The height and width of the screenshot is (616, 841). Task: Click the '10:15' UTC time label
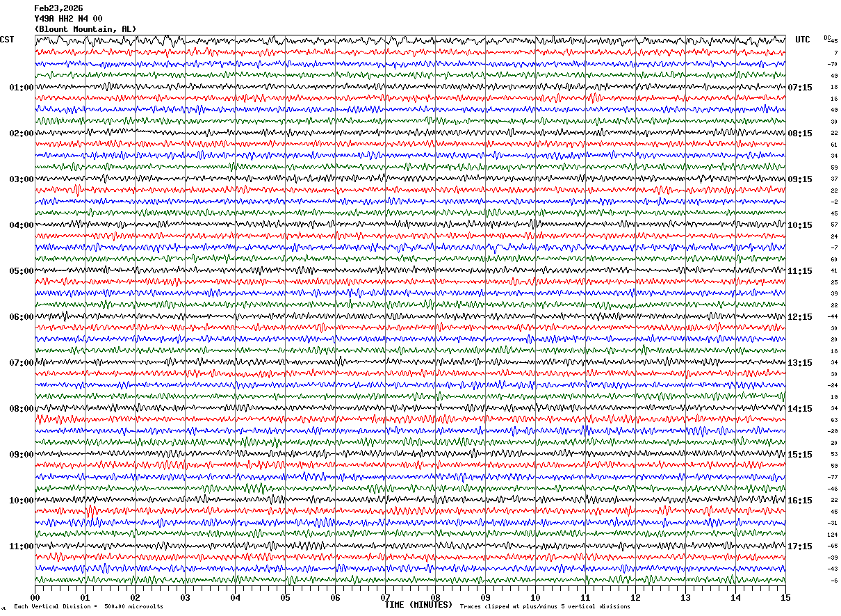[800, 225]
